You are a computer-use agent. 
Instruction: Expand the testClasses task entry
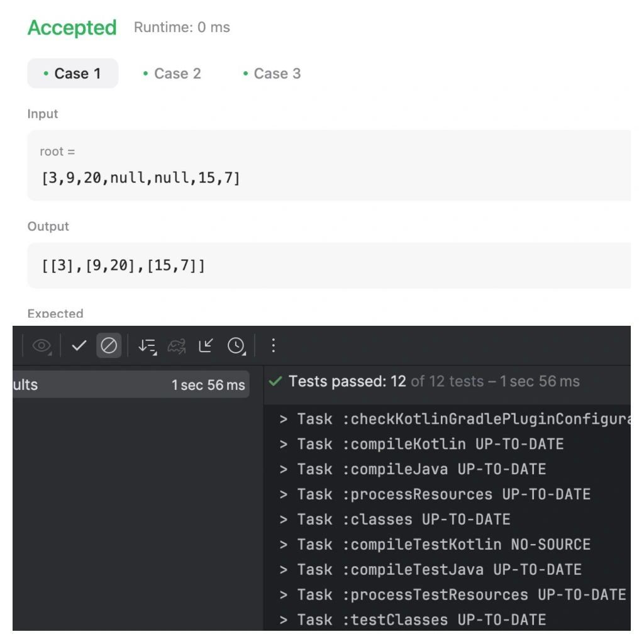tap(283, 619)
